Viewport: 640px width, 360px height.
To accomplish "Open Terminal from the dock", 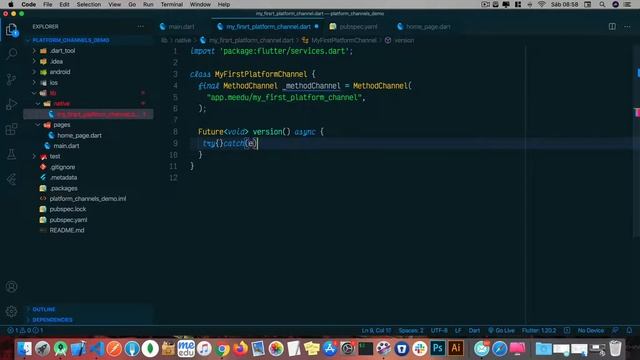I will point(365,349).
